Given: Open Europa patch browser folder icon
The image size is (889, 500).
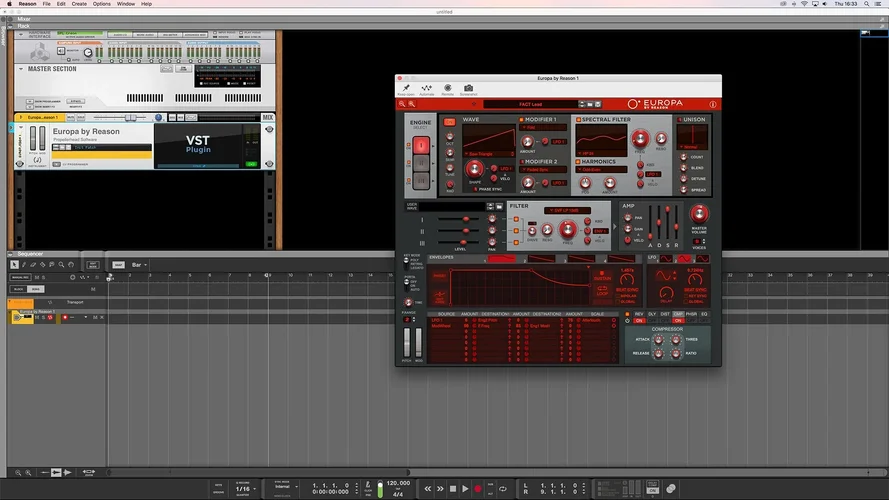Looking at the screenshot, I should [590, 104].
